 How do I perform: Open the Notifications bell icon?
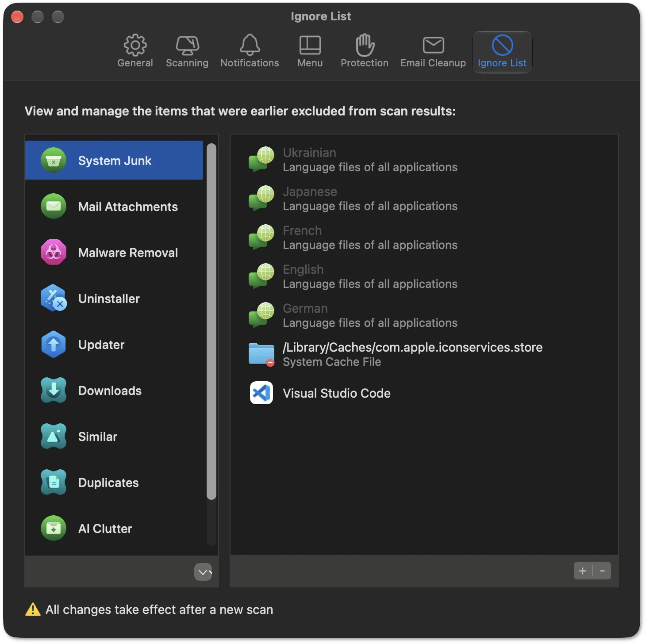click(250, 45)
